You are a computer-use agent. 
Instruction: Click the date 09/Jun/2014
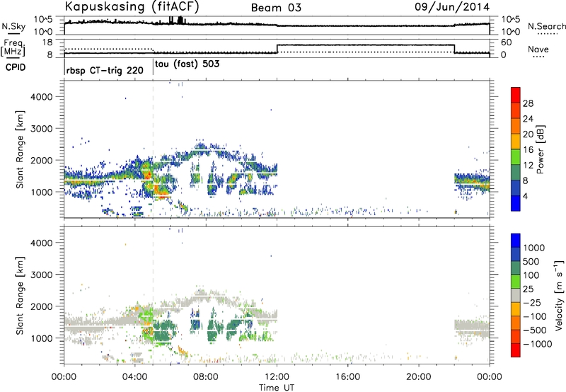pyautogui.click(x=452, y=7)
